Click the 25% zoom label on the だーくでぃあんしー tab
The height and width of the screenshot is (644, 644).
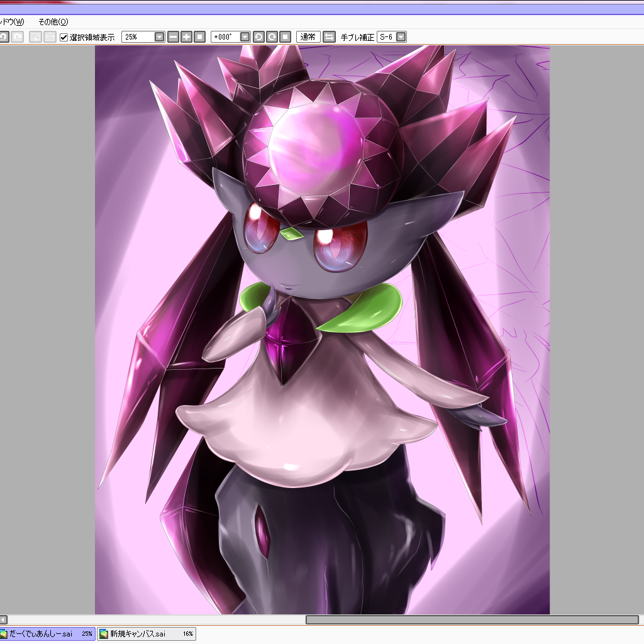click(87, 634)
